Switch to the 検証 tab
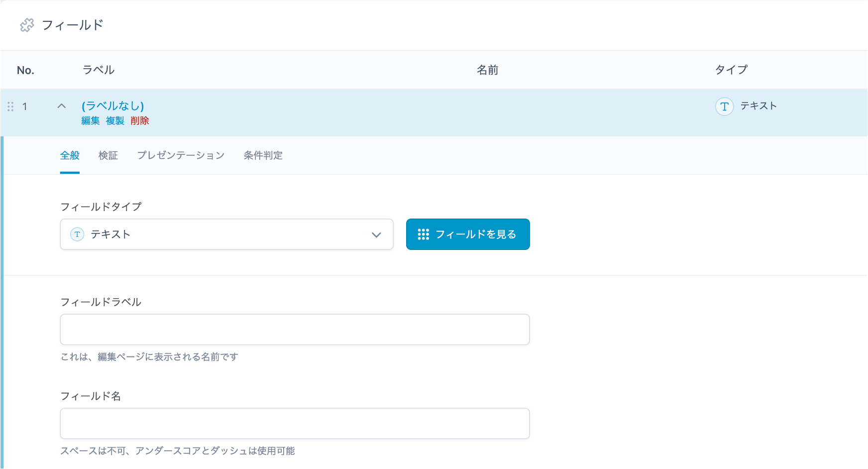The image size is (868, 469). (x=108, y=155)
